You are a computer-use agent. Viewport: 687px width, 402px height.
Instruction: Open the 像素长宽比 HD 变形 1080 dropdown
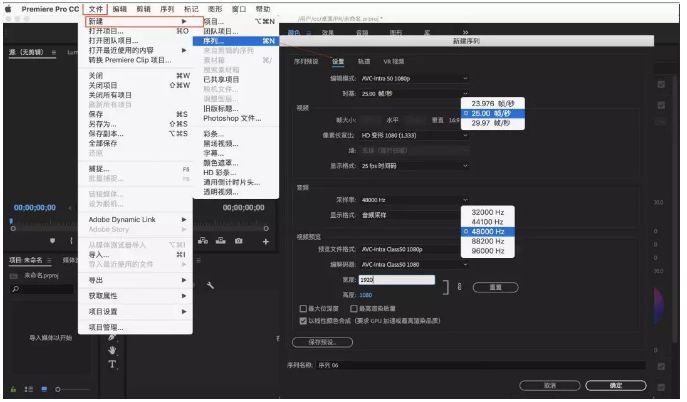click(x=414, y=136)
